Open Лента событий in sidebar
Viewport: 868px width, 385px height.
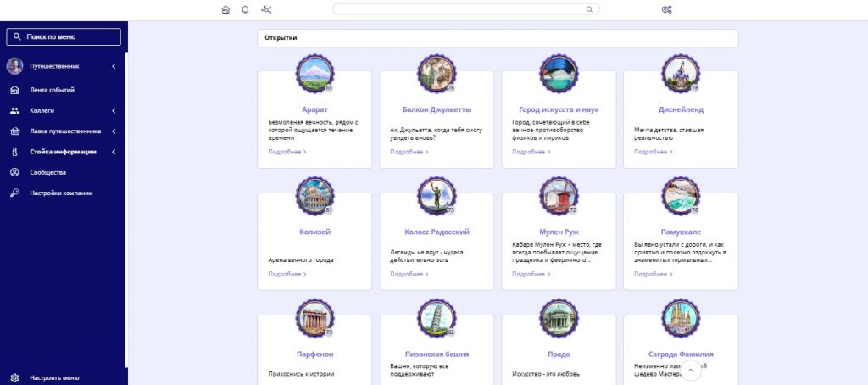(x=53, y=90)
